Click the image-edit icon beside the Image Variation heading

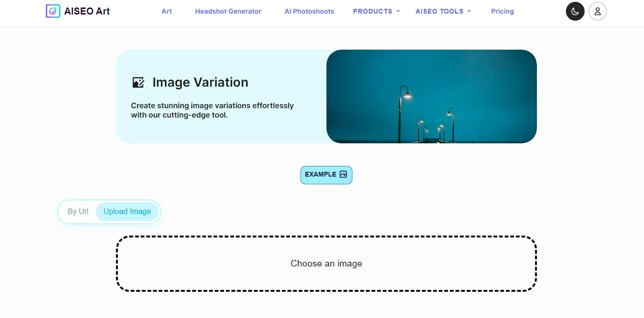pyautogui.click(x=138, y=82)
